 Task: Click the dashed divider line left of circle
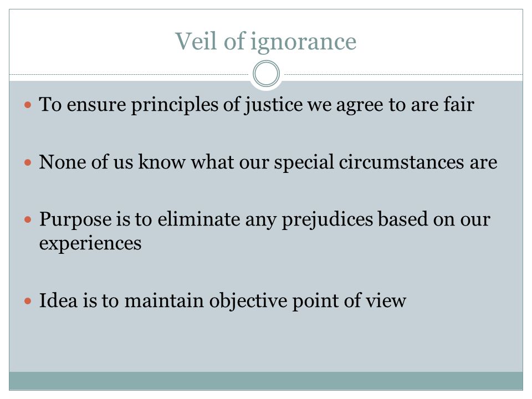[x=129, y=74]
